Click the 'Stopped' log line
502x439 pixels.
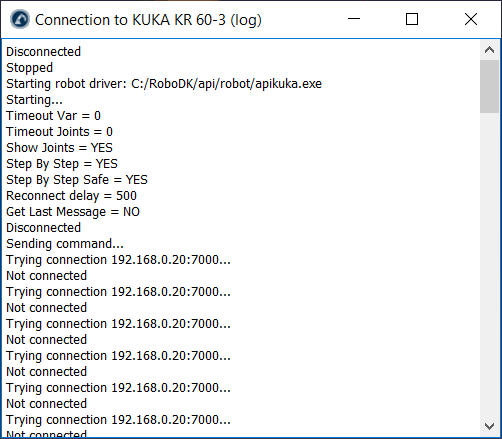[x=29, y=68]
